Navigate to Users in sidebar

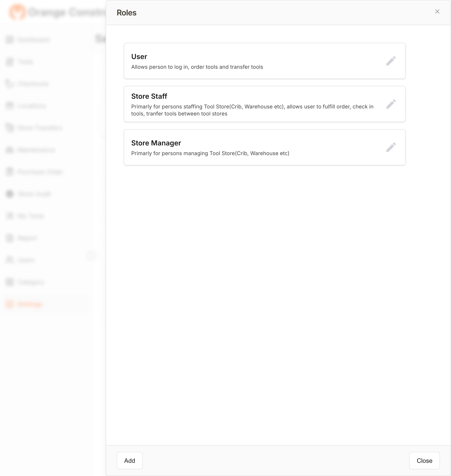click(26, 260)
